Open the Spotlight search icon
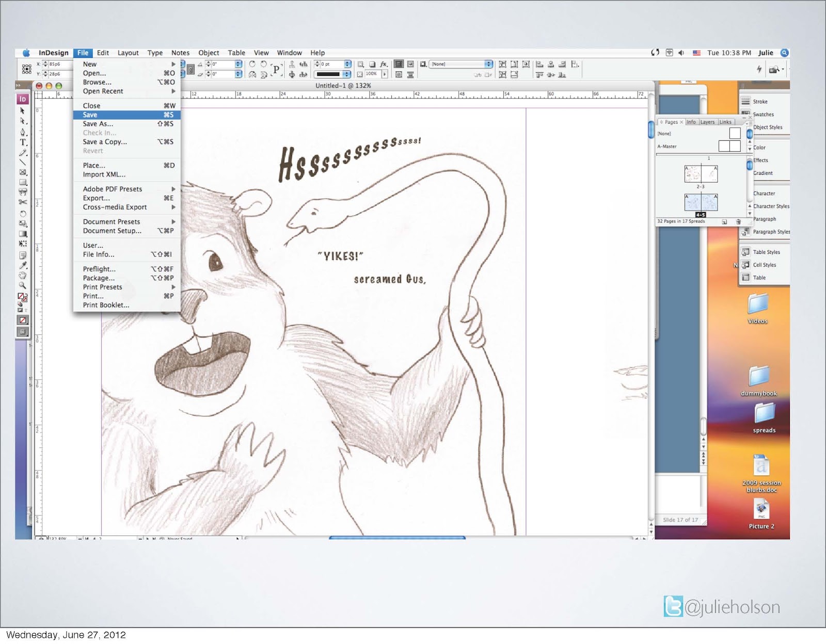This screenshot has height=644, width=826. point(784,53)
